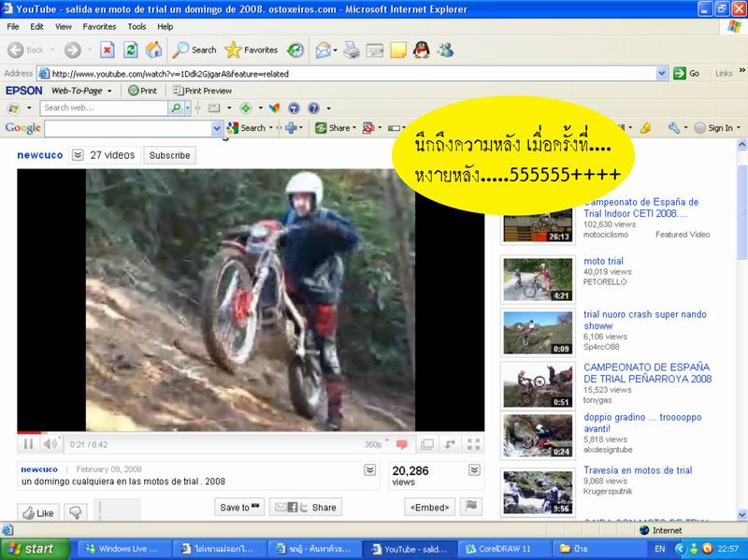The height and width of the screenshot is (560, 748).
Task: Subscribe to the newcuco channel
Action: pyautogui.click(x=169, y=155)
